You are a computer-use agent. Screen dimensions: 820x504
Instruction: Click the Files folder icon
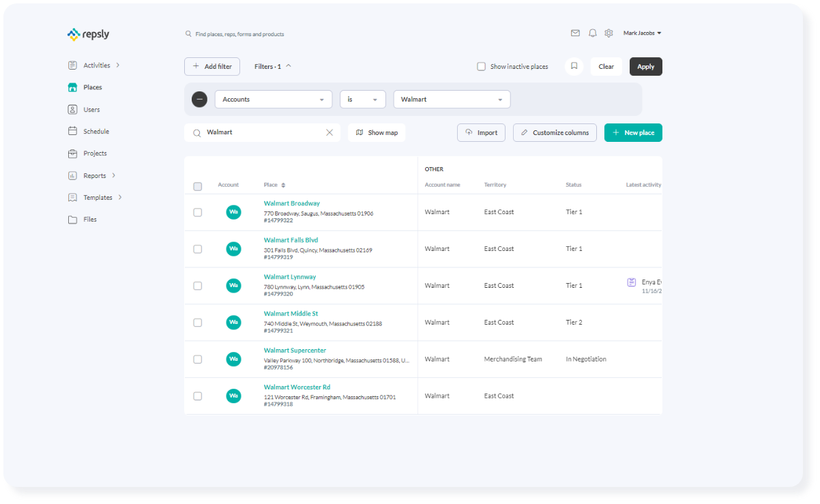point(72,220)
